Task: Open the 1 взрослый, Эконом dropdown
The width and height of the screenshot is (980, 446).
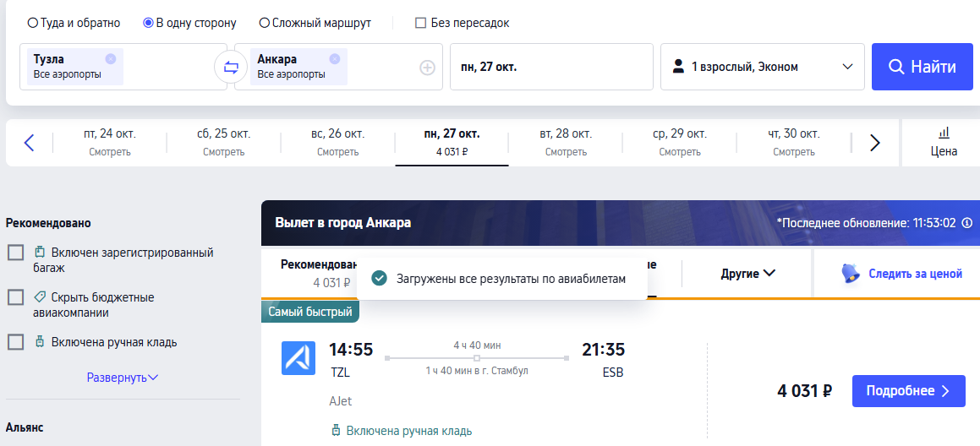Action: point(763,67)
